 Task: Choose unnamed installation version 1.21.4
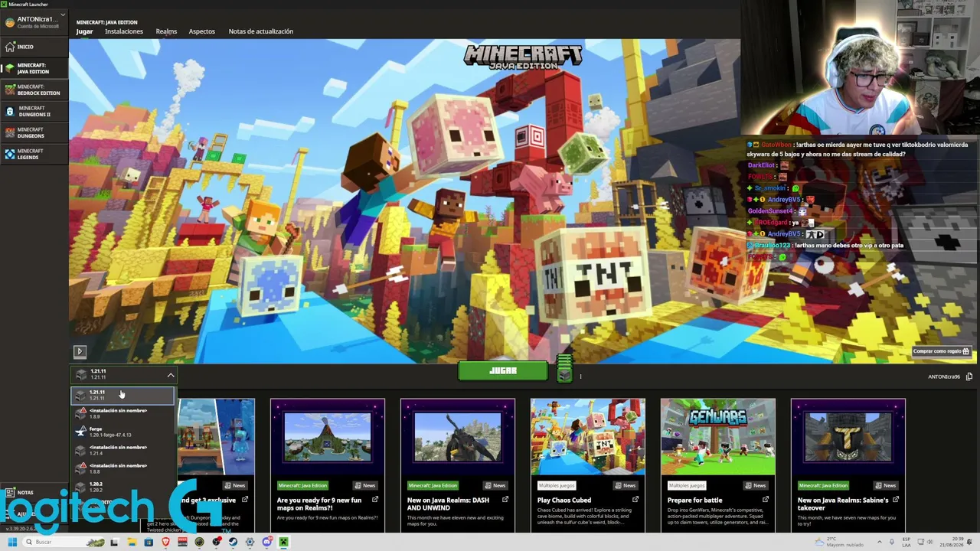122,450
